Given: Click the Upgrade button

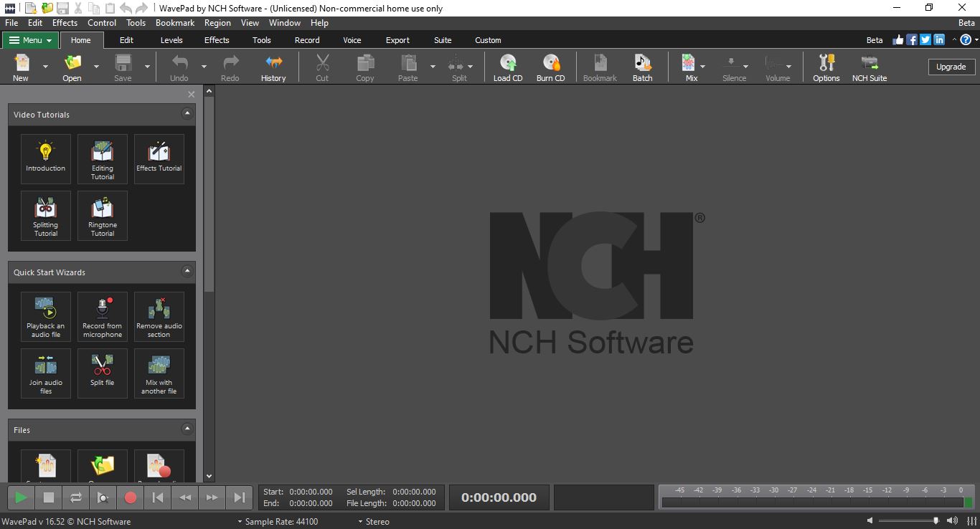Looking at the screenshot, I should coord(951,67).
